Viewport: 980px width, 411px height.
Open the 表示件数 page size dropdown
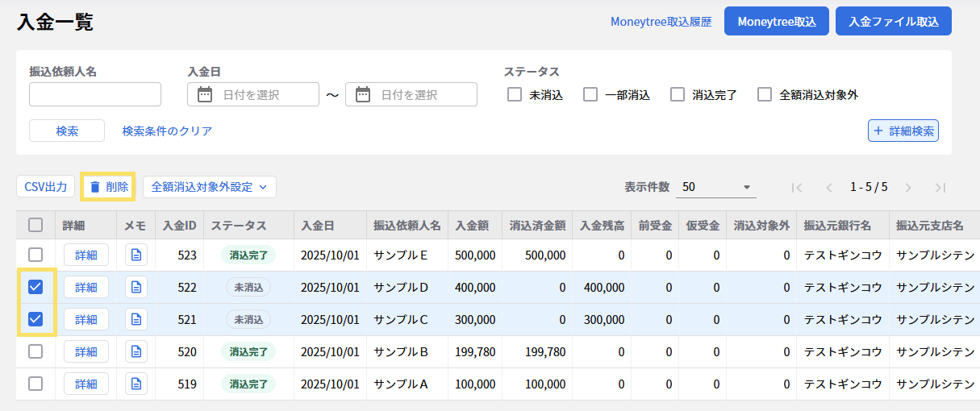pos(715,187)
